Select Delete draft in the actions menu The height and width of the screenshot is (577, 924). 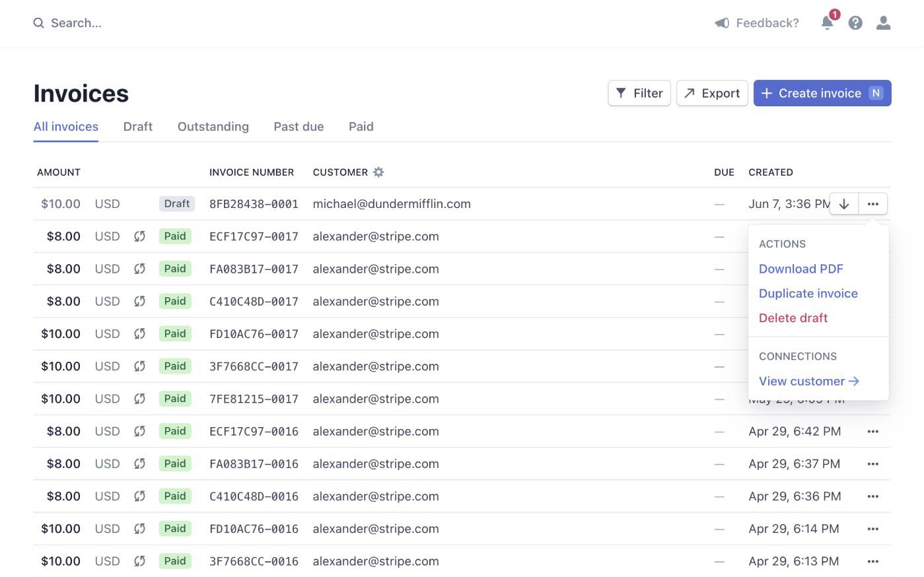coord(793,318)
